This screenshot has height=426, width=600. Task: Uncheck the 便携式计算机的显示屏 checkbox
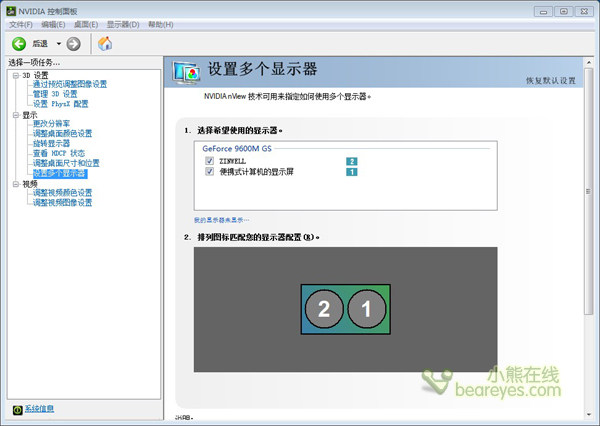point(209,171)
